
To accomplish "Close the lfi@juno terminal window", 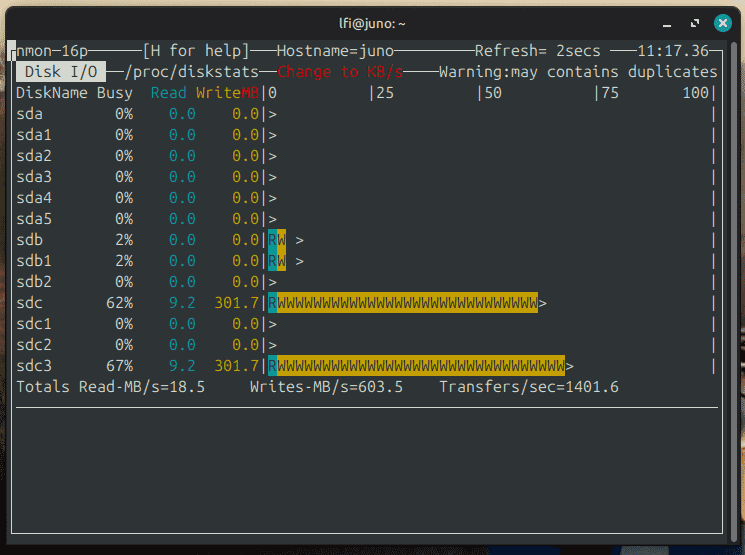I will click(x=723, y=23).
